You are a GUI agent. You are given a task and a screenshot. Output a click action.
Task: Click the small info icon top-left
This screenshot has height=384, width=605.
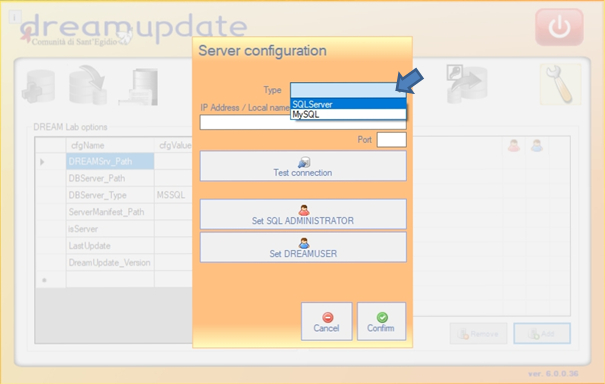click(x=15, y=17)
